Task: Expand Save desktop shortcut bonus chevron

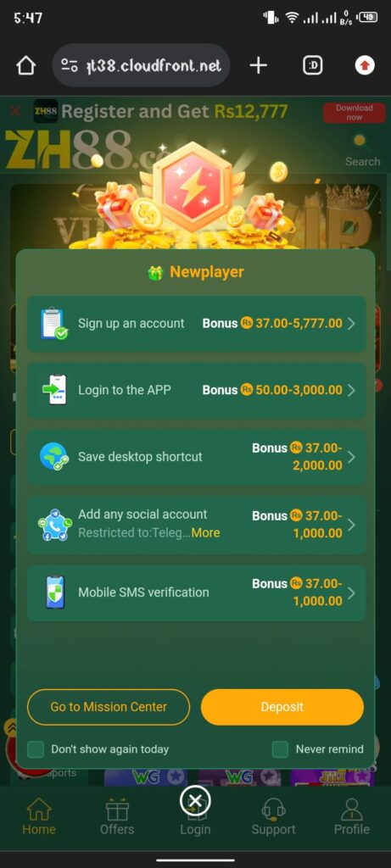Action: click(351, 457)
